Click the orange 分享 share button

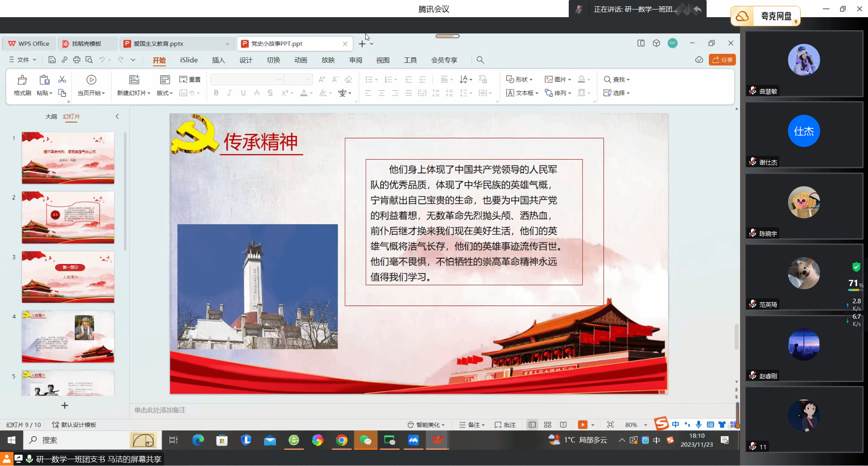(722, 60)
